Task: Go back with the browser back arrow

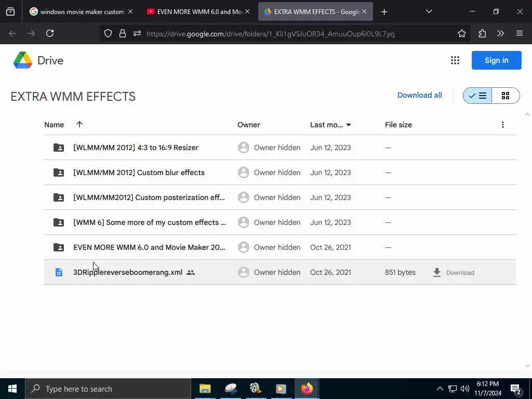Action: coord(12,33)
